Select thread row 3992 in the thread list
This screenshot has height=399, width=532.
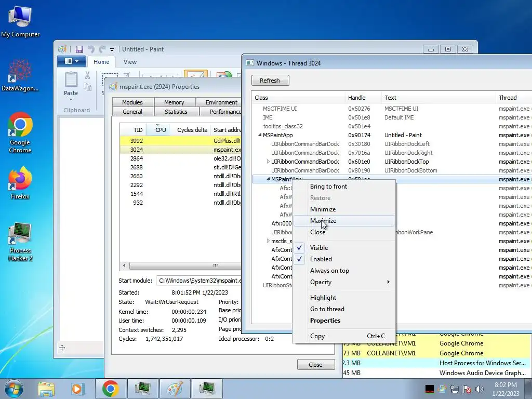(180, 140)
